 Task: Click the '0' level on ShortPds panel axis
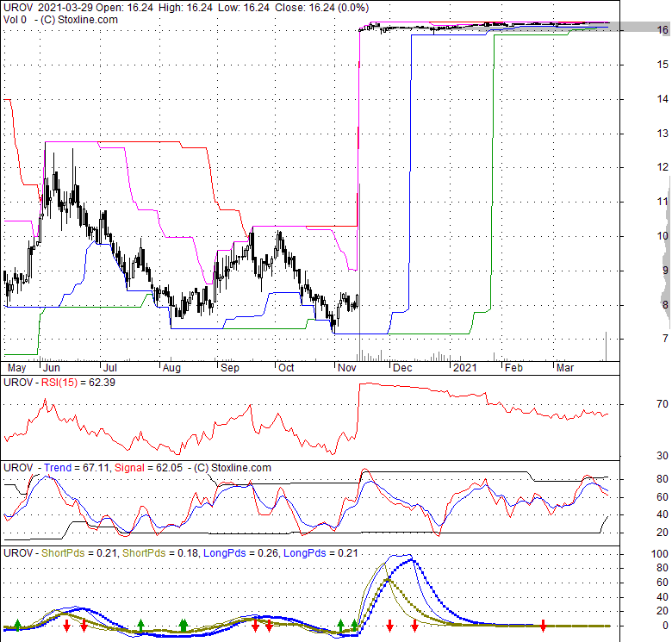coord(666,626)
